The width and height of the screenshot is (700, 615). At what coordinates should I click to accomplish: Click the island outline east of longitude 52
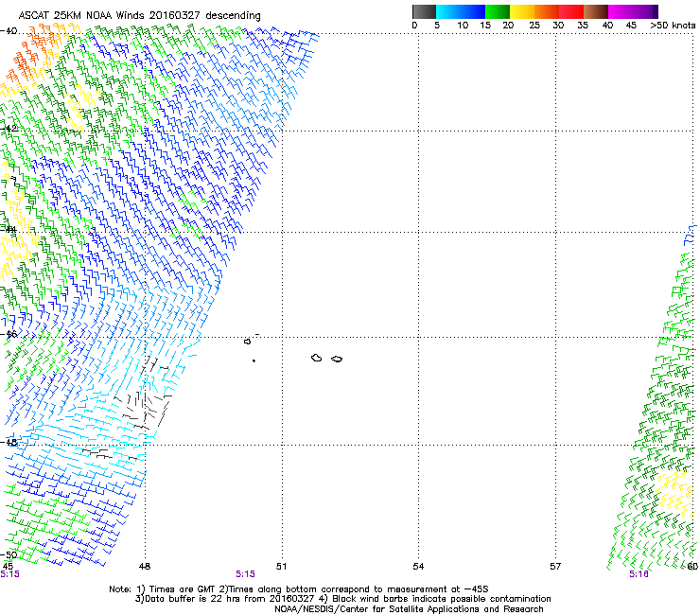(337, 359)
